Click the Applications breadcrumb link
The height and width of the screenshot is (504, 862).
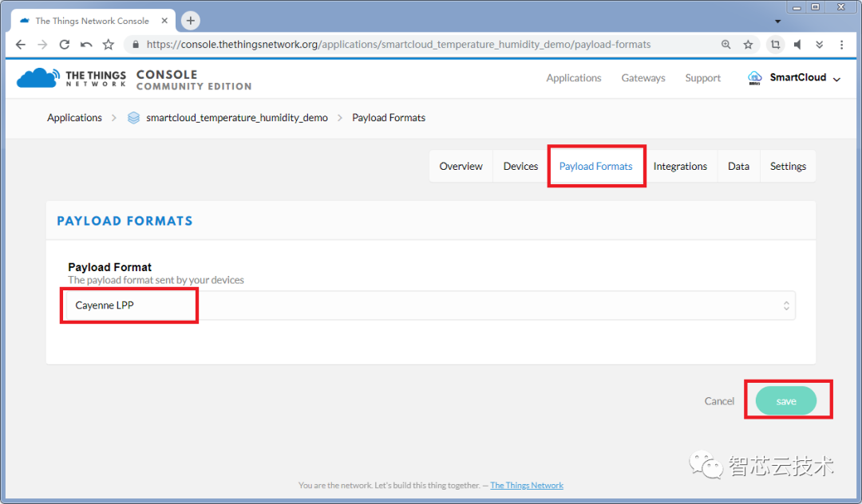tap(74, 117)
